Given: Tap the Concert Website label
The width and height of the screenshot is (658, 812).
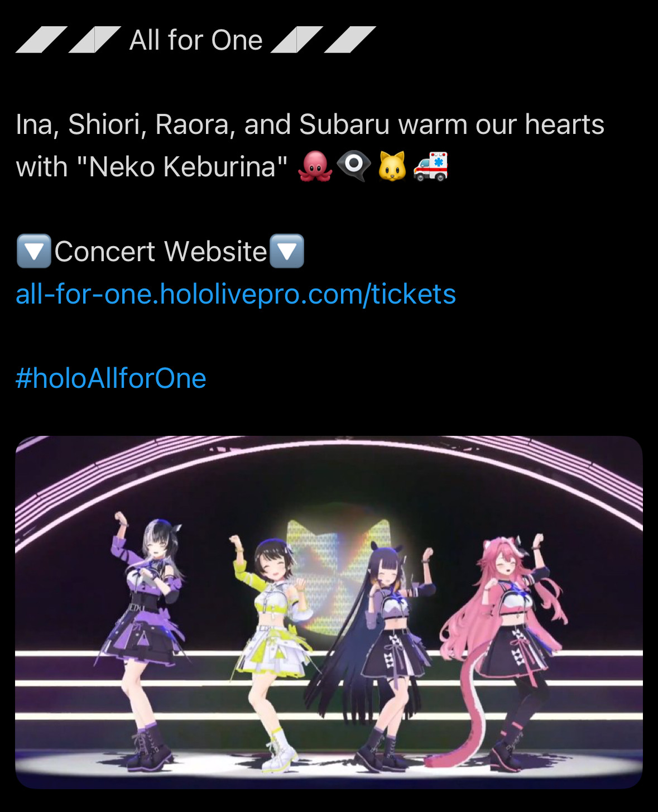Looking at the screenshot, I should [161, 251].
